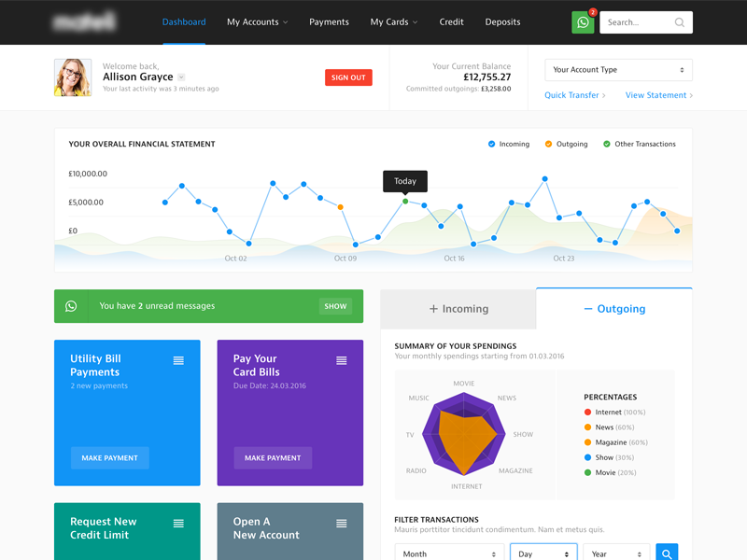The image size is (747, 560).
Task: Toggle the Other Transactions legend checkbox
Action: [x=607, y=145]
